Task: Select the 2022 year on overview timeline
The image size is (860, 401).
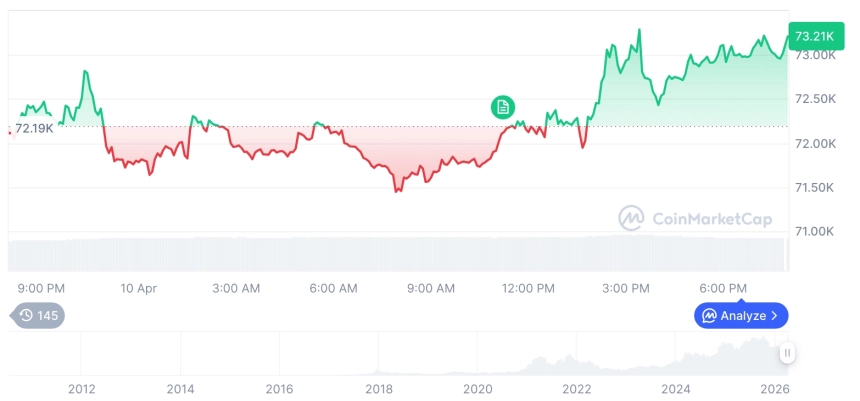Action: click(x=577, y=389)
